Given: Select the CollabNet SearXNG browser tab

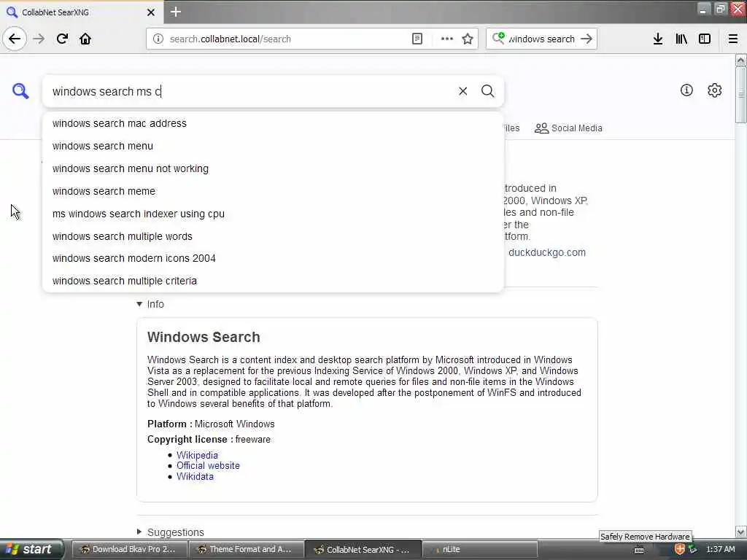Looking at the screenshot, I should pyautogui.click(x=82, y=12).
